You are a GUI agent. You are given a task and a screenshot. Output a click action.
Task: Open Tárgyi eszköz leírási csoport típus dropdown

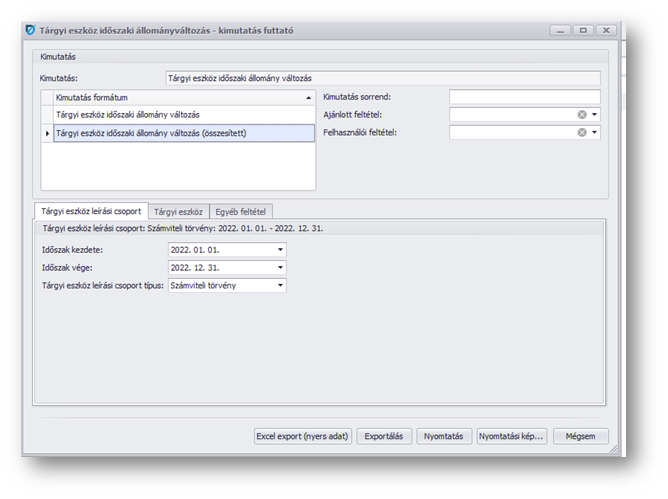coord(280,286)
